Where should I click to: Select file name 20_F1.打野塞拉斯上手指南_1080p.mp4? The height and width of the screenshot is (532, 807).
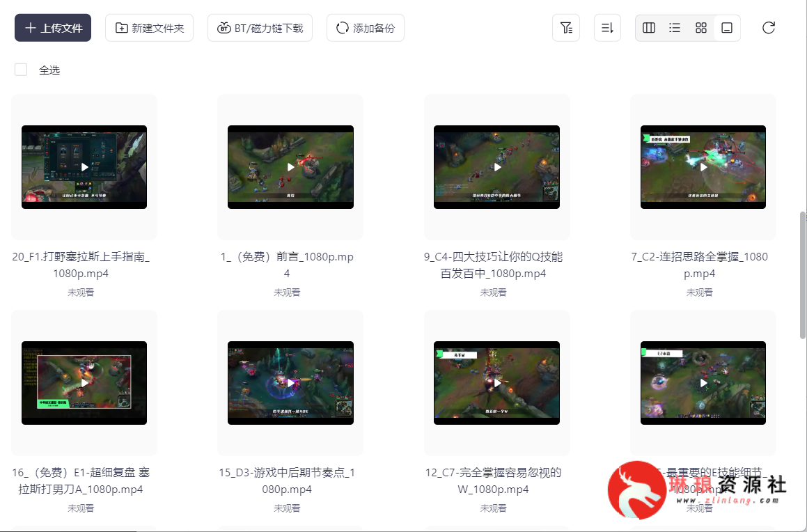(81, 265)
